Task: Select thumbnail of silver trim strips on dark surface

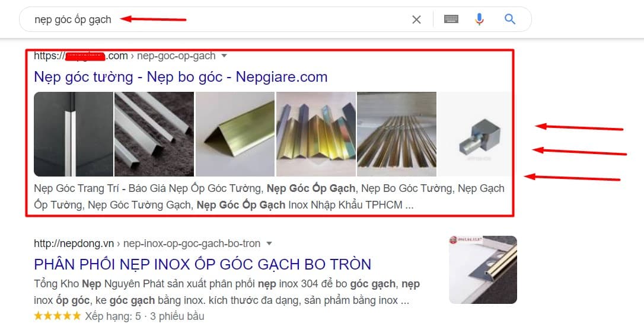Action: point(154,134)
